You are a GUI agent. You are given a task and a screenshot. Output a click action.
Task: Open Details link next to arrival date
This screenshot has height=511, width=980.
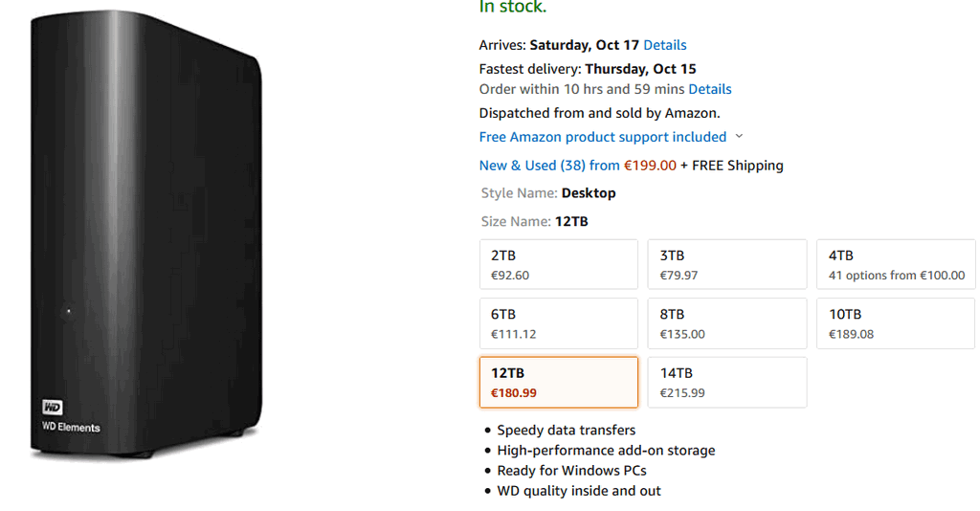tap(665, 45)
